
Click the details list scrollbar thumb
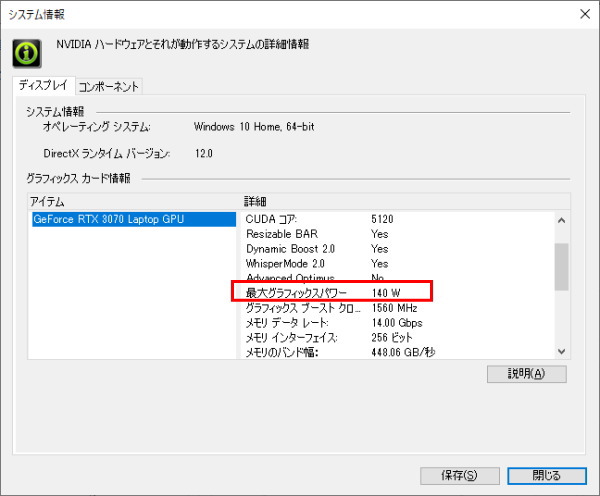point(561,267)
